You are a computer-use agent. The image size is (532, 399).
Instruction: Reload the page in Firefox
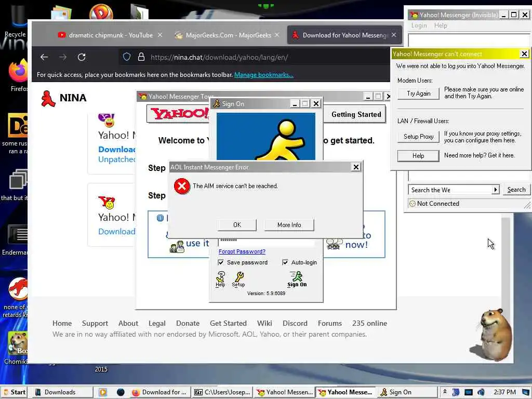point(82,57)
